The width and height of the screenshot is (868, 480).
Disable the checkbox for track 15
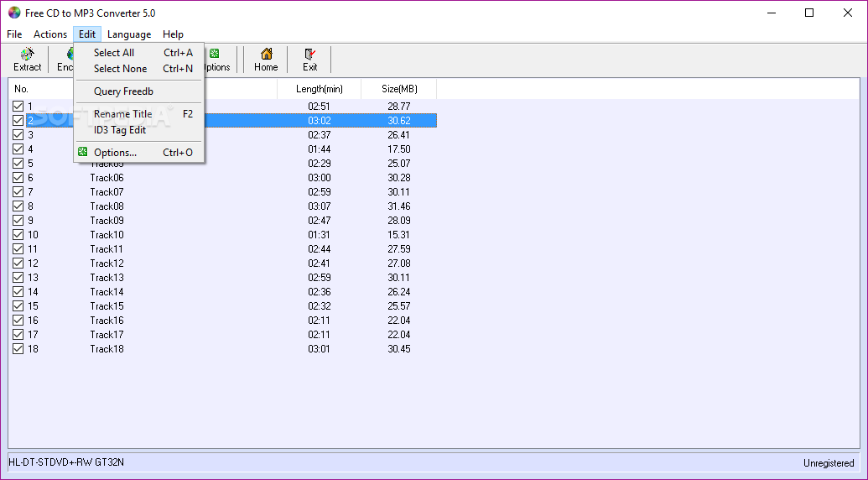(x=18, y=306)
